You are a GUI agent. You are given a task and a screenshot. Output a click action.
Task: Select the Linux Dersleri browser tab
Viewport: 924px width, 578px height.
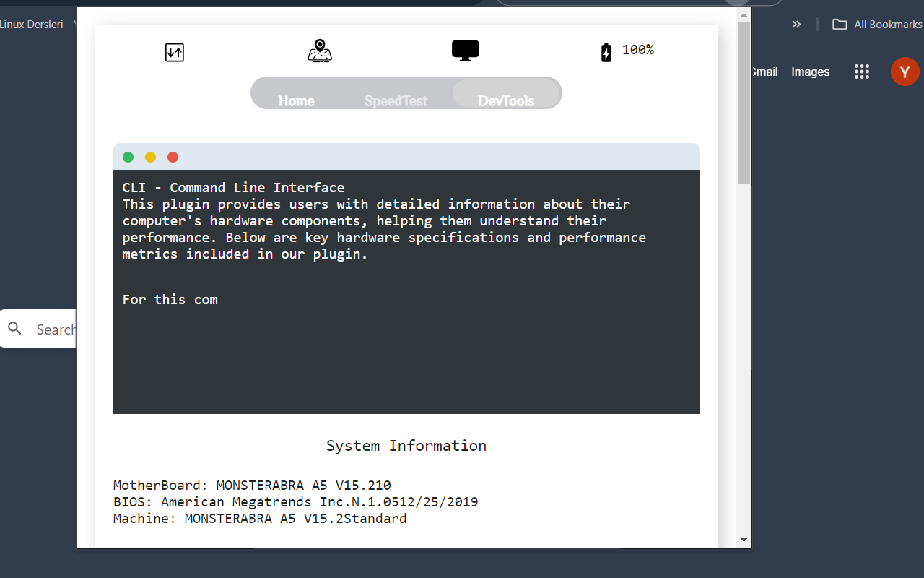[x=38, y=25]
